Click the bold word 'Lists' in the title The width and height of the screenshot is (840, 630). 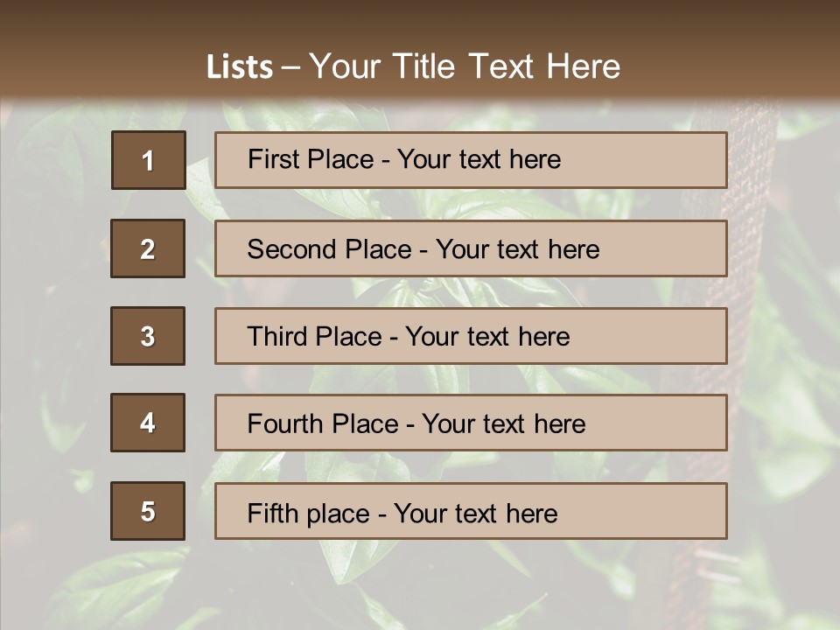tap(240, 67)
